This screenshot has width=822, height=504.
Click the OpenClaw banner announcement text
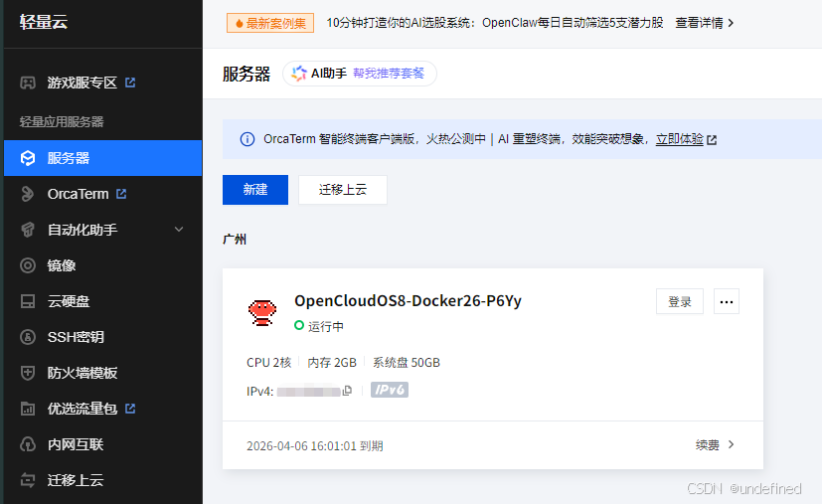point(495,23)
